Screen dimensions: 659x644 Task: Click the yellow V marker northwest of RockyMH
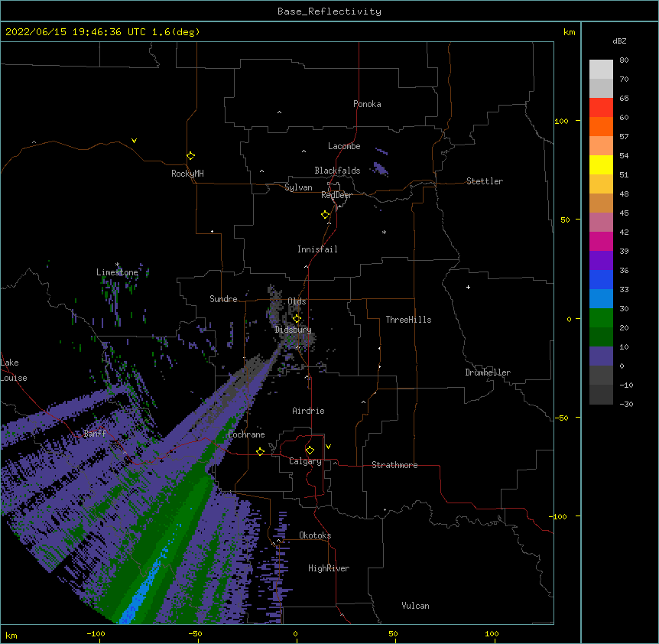134,141
